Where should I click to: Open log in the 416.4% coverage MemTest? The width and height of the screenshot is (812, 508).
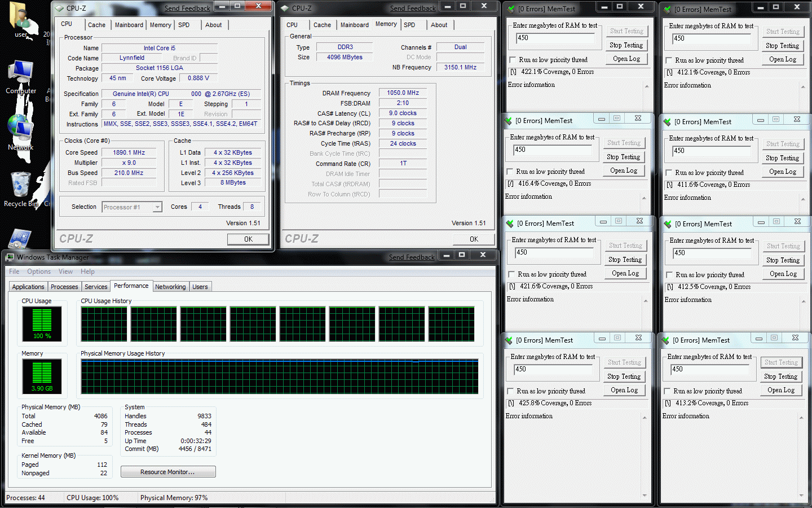[624, 170]
